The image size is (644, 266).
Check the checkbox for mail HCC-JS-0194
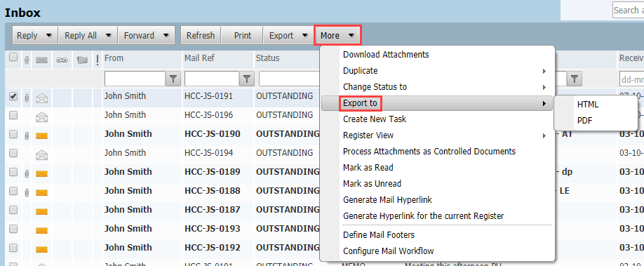point(13,153)
